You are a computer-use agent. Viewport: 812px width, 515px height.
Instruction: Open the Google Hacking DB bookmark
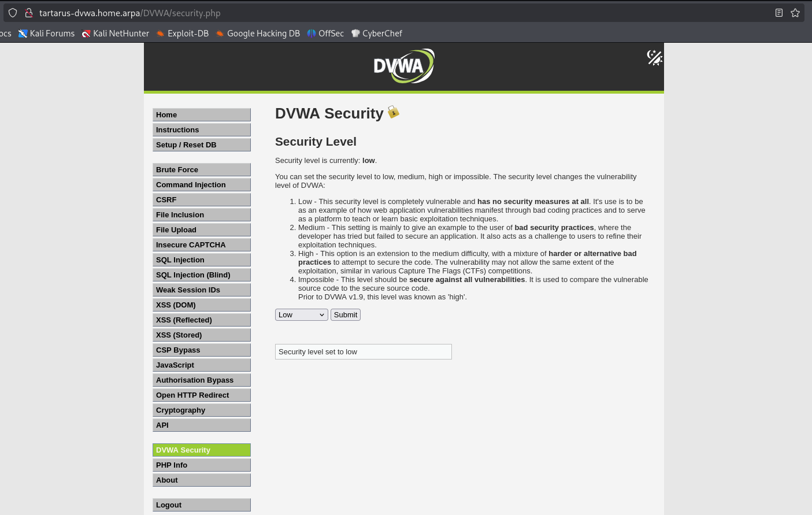(x=257, y=34)
